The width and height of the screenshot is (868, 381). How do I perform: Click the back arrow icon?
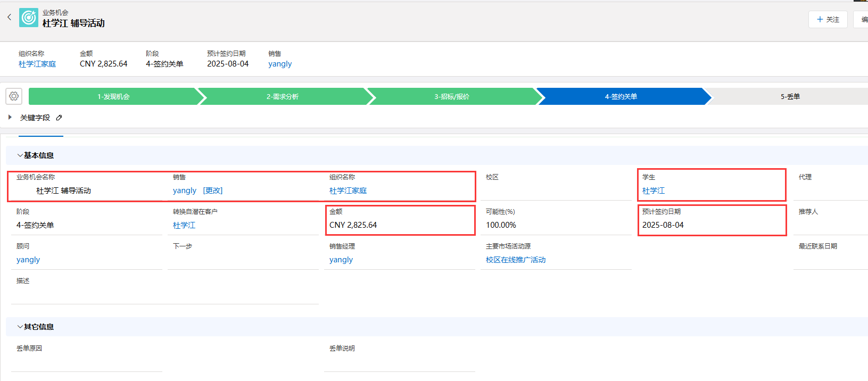[x=9, y=18]
